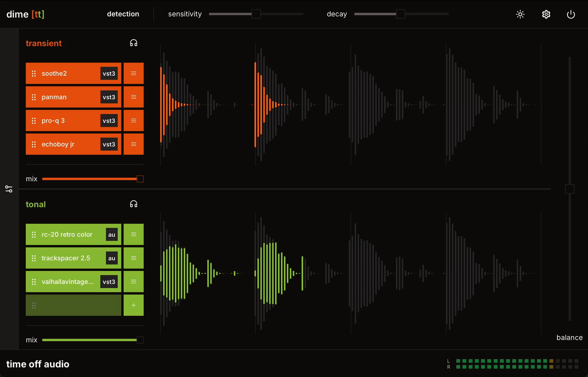Open valhallavintage plugin options menu

133,282
